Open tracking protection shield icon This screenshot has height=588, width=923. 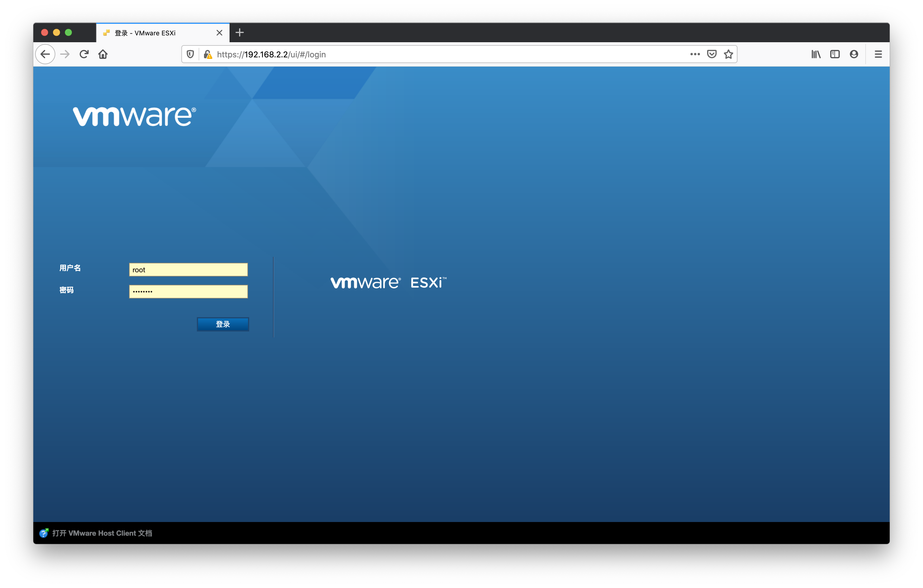click(x=190, y=54)
